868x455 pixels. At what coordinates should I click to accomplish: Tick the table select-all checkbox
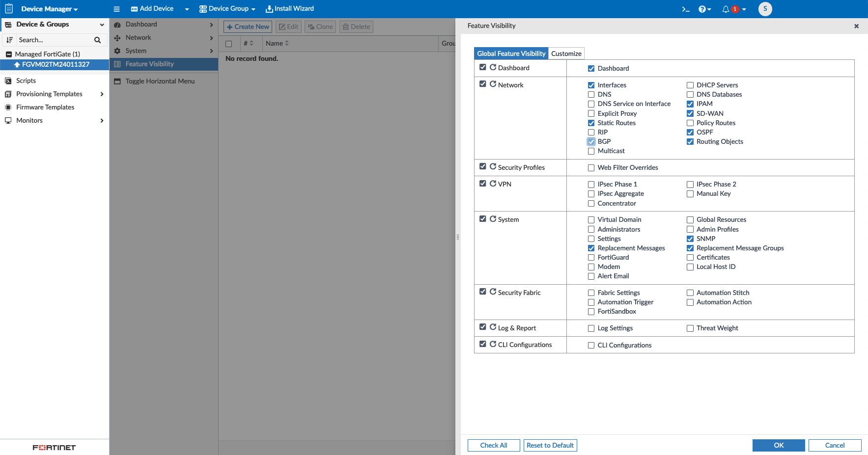click(x=228, y=44)
